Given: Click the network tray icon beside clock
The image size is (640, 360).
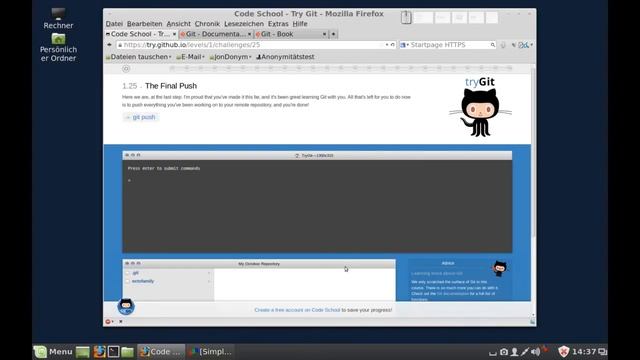Looking at the screenshot, I should (x=602, y=352).
